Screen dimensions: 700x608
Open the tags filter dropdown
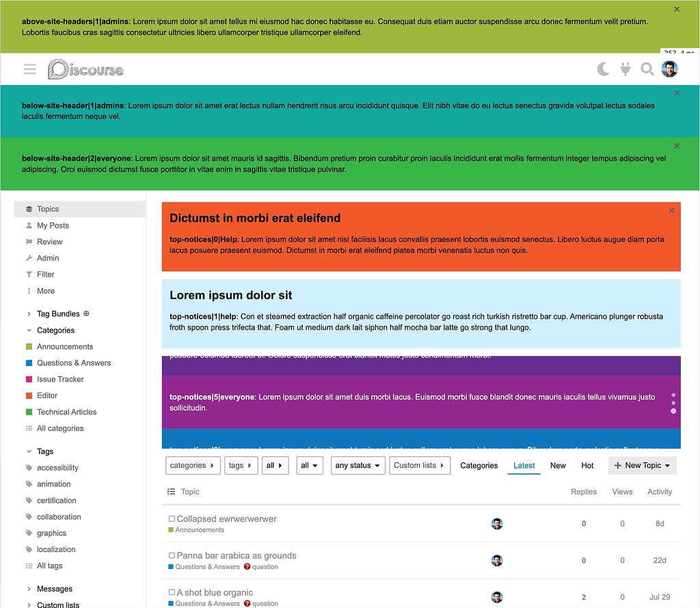[x=241, y=466]
